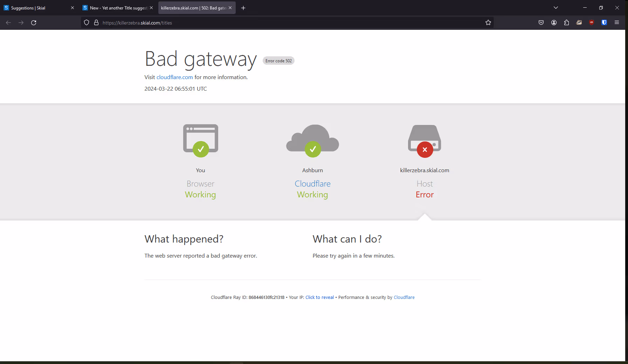628x364 pixels.
Task: Click to reveal your IP
Action: (x=319, y=297)
